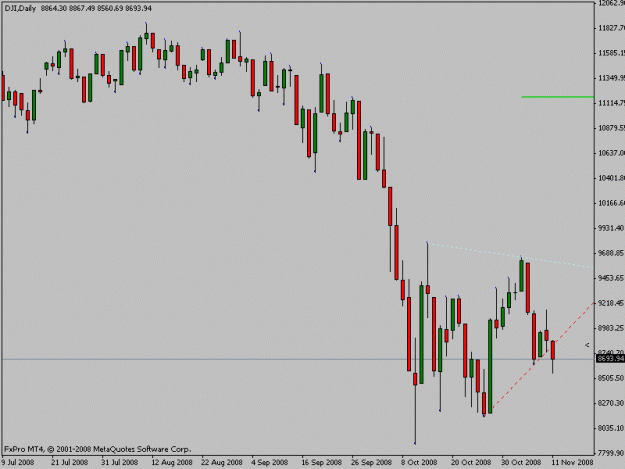625x469 pixels.
Task: Click the 8035.10 price axis label
Action: click(x=611, y=428)
